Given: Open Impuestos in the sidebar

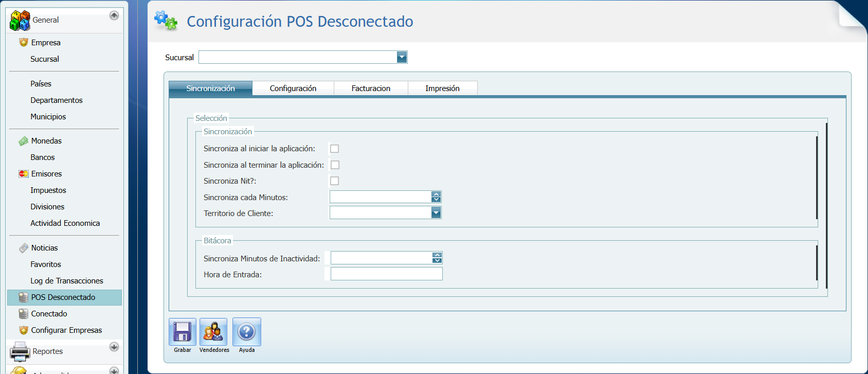Looking at the screenshot, I should coord(48,190).
